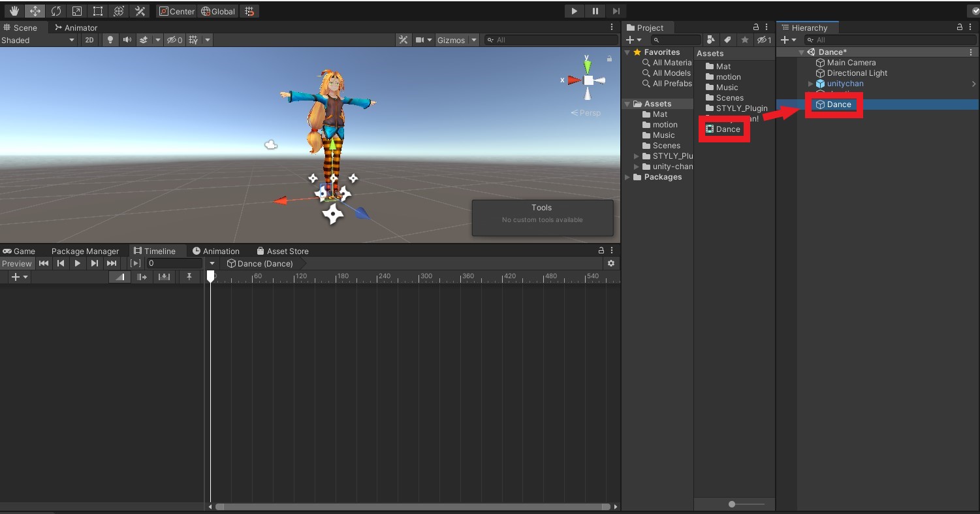Toggle the scene grid icon
The width and height of the screenshot is (980, 514).
click(193, 40)
